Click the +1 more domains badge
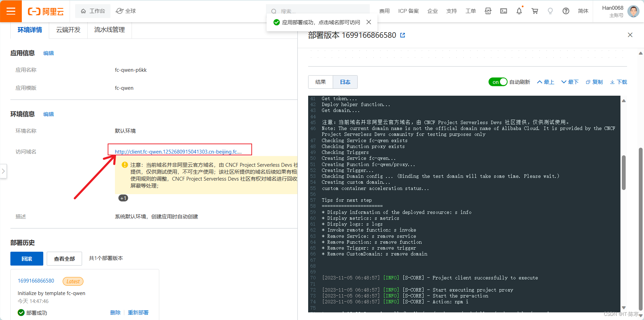This screenshot has width=644, height=320. tap(123, 198)
